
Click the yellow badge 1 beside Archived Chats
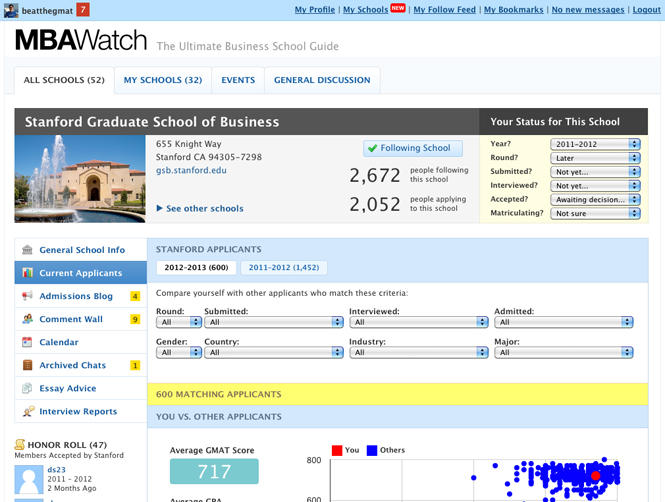pos(135,365)
